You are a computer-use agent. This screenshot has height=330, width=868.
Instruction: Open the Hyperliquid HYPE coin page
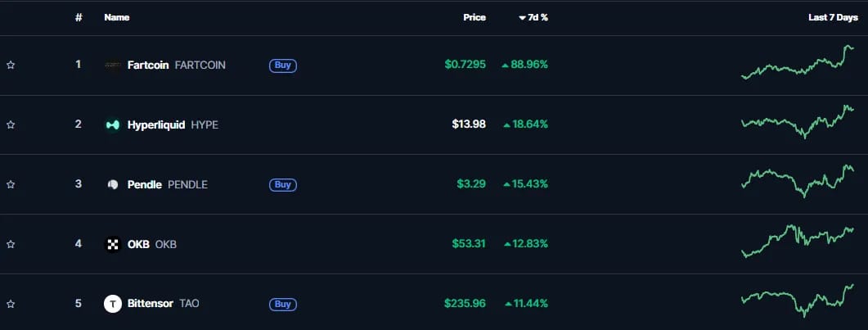click(173, 125)
